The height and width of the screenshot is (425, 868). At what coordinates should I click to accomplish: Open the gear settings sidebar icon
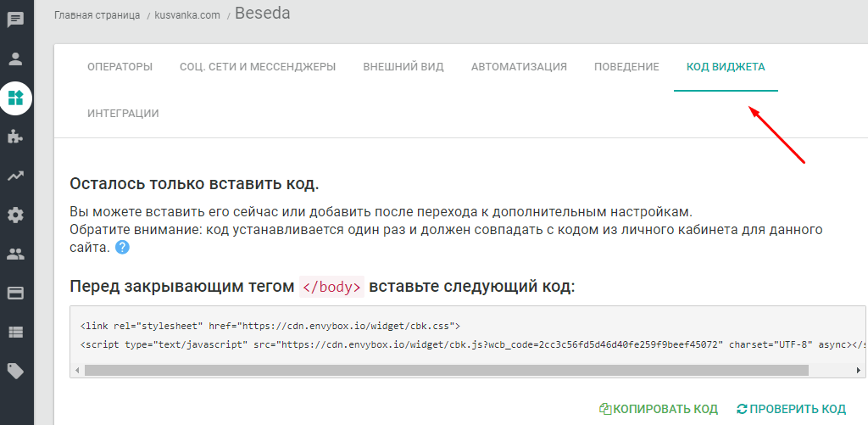pyautogui.click(x=15, y=215)
